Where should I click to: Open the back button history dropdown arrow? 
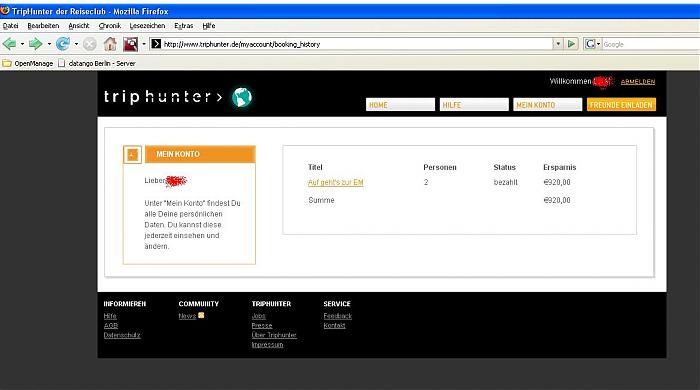click(22, 44)
